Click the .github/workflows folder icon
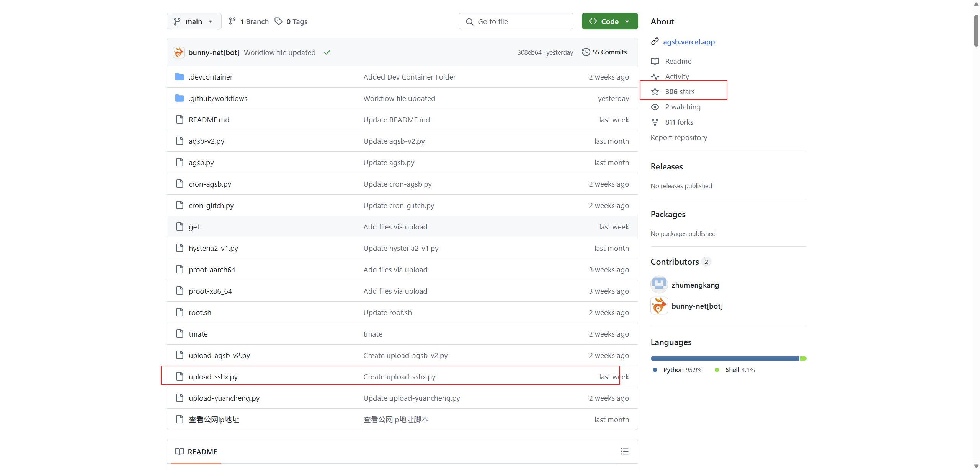The width and height of the screenshot is (980, 470). click(180, 98)
